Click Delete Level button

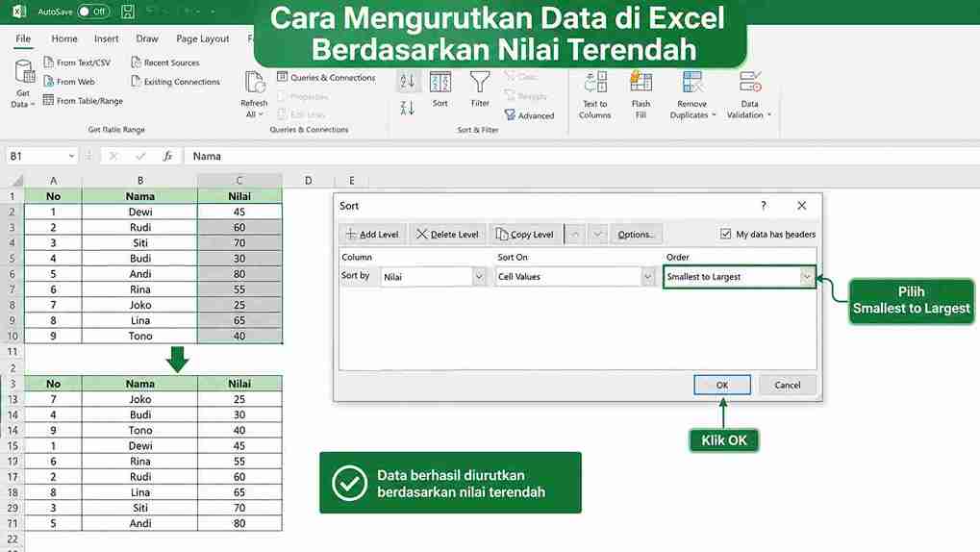(447, 234)
